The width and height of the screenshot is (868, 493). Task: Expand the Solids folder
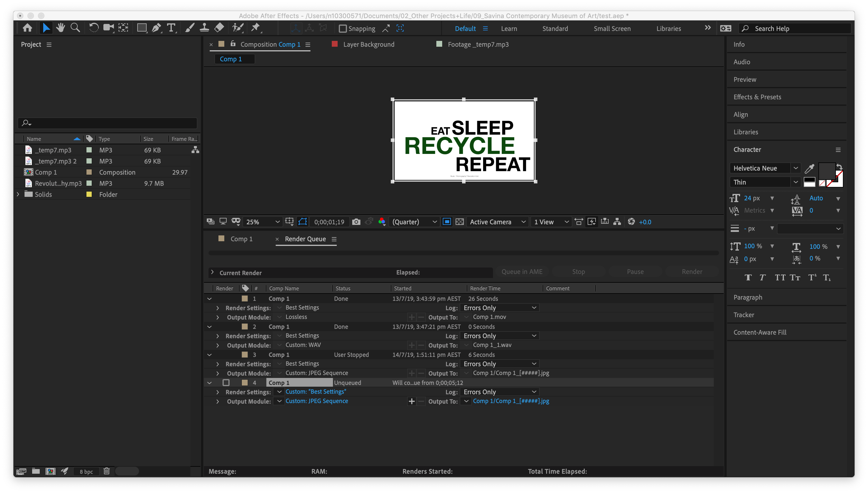coord(18,194)
